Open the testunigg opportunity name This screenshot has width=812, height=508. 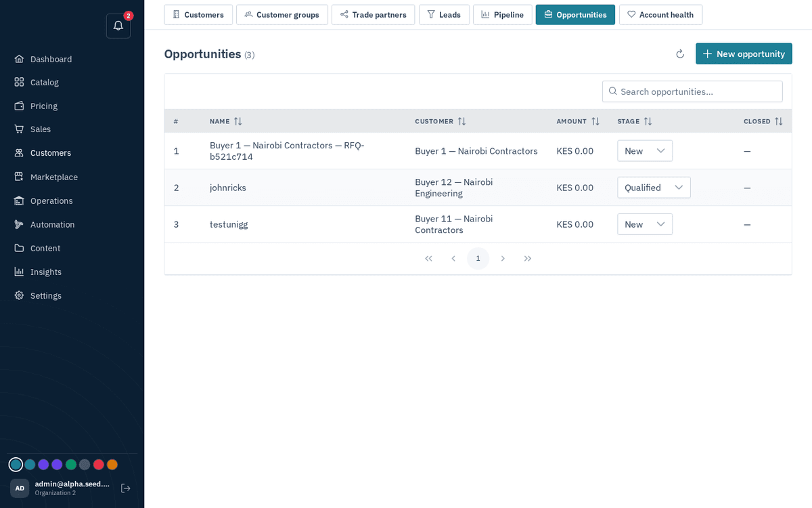(229, 224)
